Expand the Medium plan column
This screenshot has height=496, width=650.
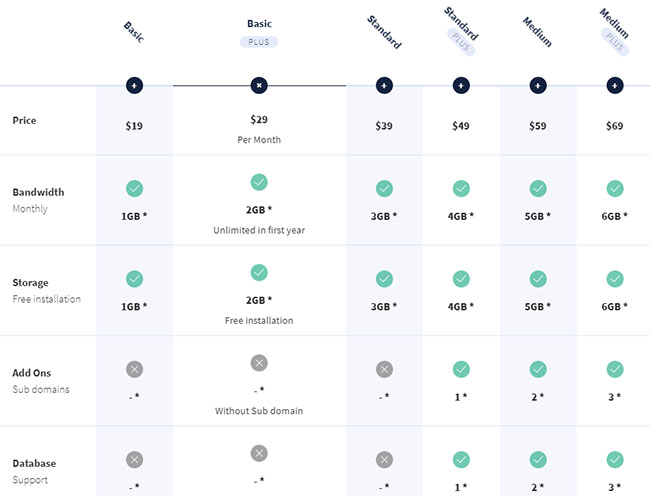[538, 86]
